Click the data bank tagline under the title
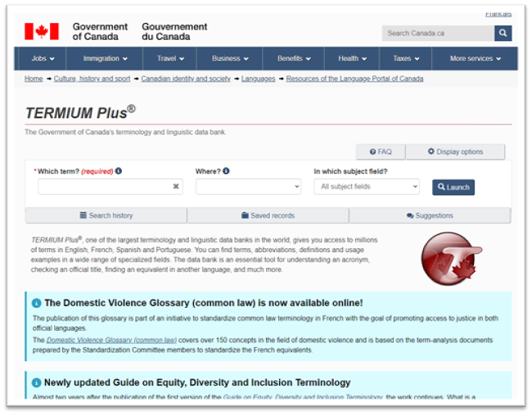This screenshot has height=415, width=532. click(125, 132)
